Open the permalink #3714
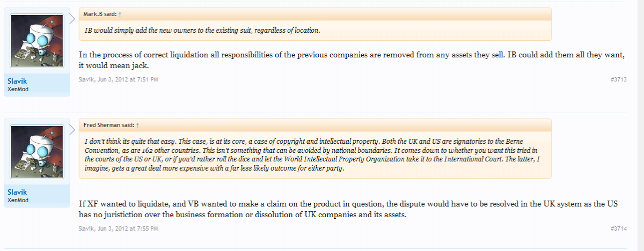This screenshot has width=644, height=251. pyautogui.click(x=618, y=228)
